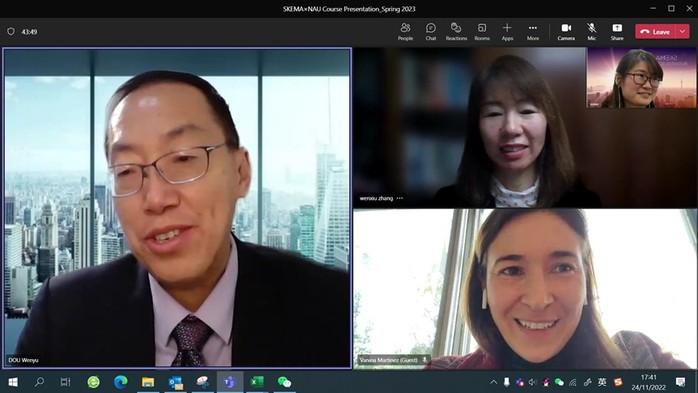Open the Reactions menu

(x=456, y=32)
